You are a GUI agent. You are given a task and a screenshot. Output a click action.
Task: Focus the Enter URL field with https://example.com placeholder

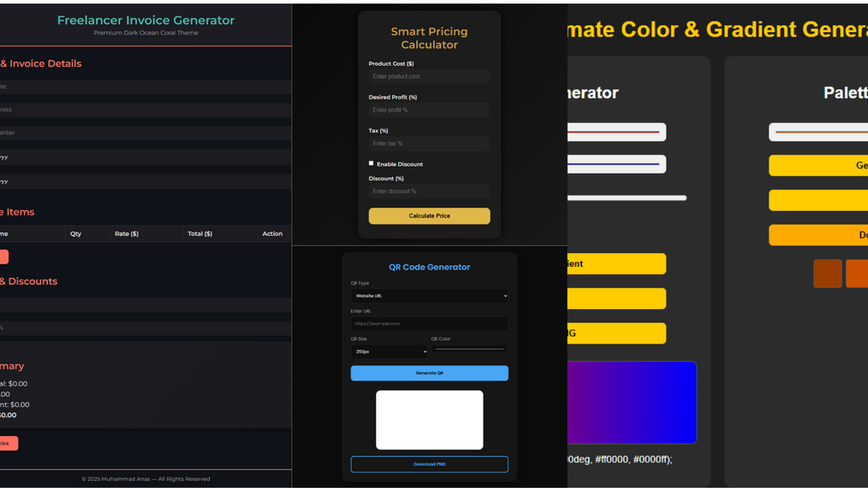429,324
